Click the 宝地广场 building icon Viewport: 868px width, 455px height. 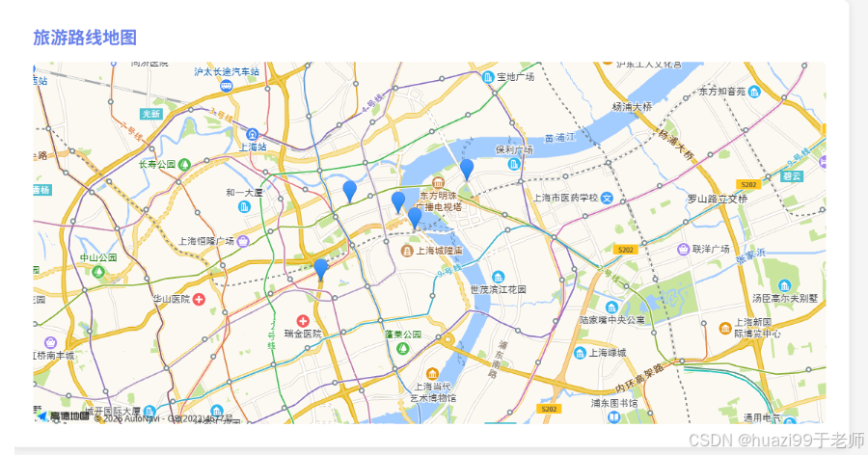488,77
